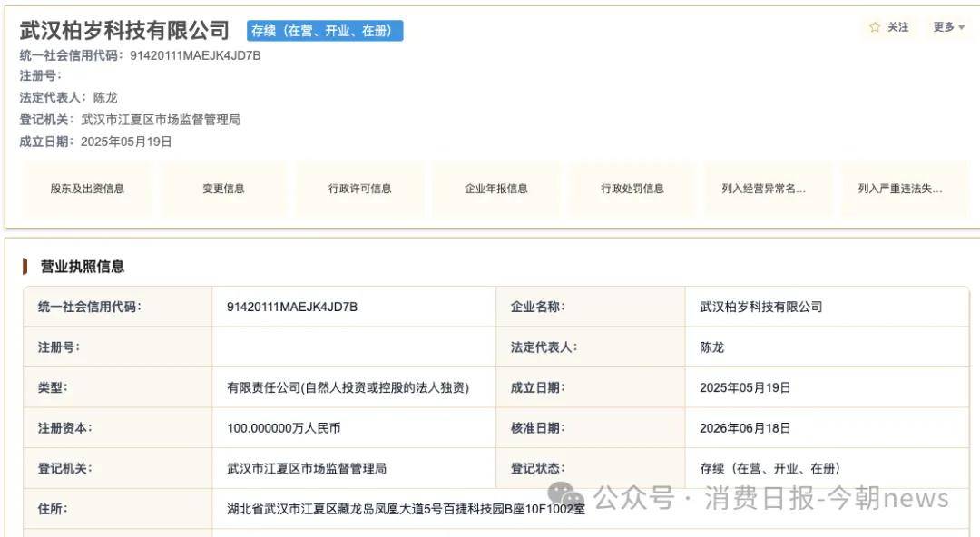This screenshot has height=537, width=980.
Task: Click header 成立日期 2025年05月19日
Action: 126,142
